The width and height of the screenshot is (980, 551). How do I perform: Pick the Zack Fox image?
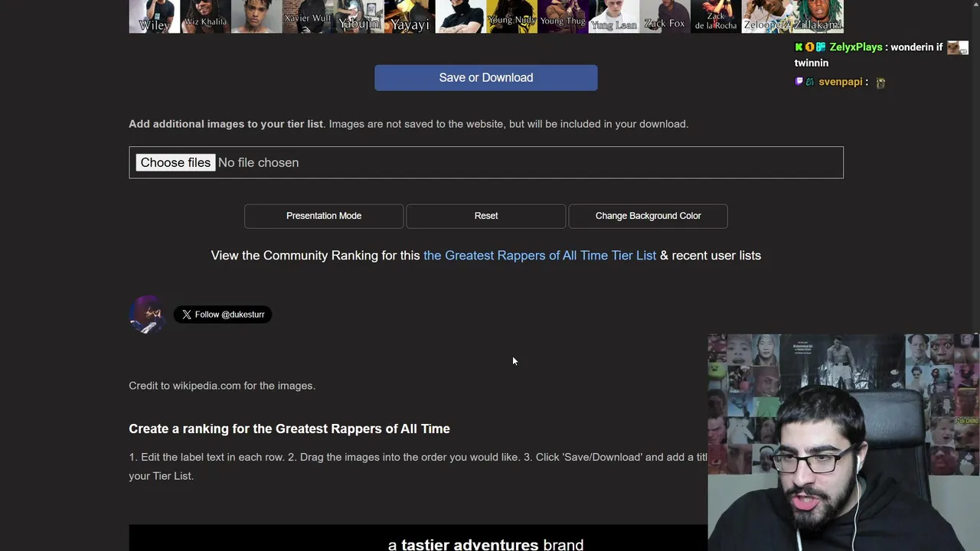tap(665, 16)
